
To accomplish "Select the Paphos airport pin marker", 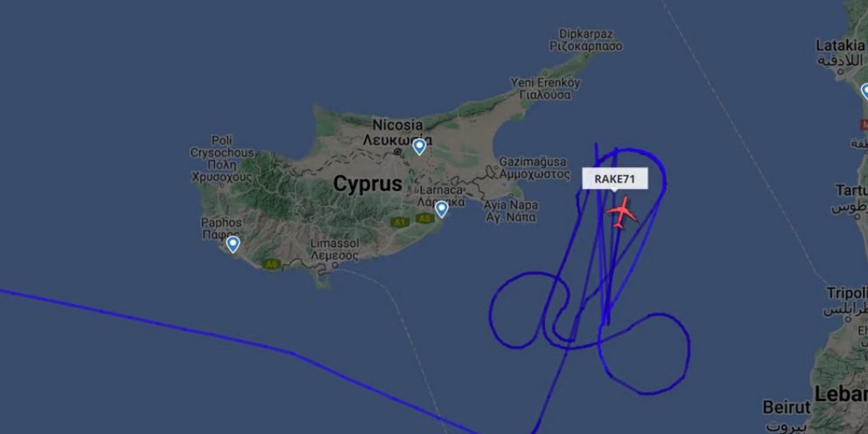I will click(233, 244).
